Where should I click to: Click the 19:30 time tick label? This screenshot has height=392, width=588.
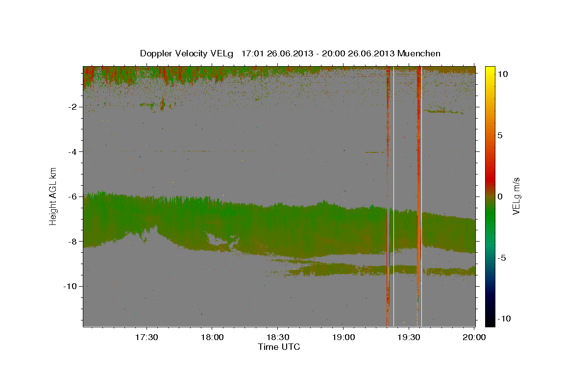pyautogui.click(x=409, y=338)
